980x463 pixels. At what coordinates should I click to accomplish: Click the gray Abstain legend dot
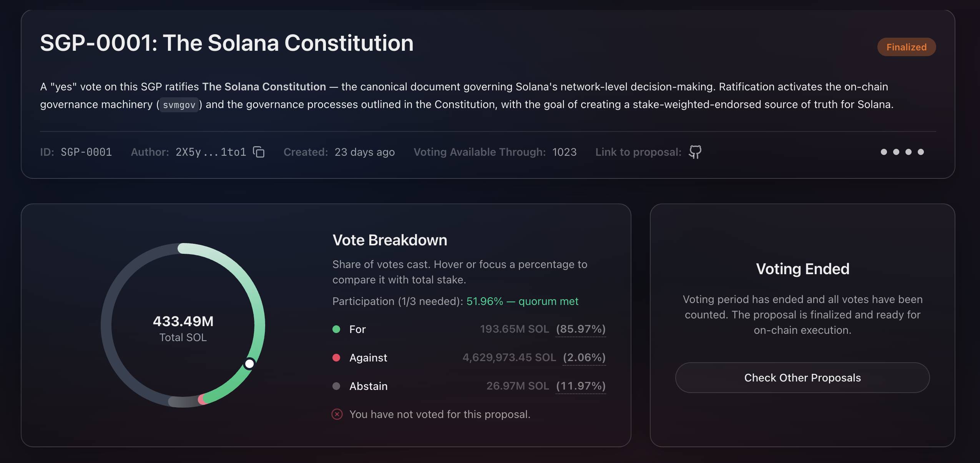click(336, 386)
